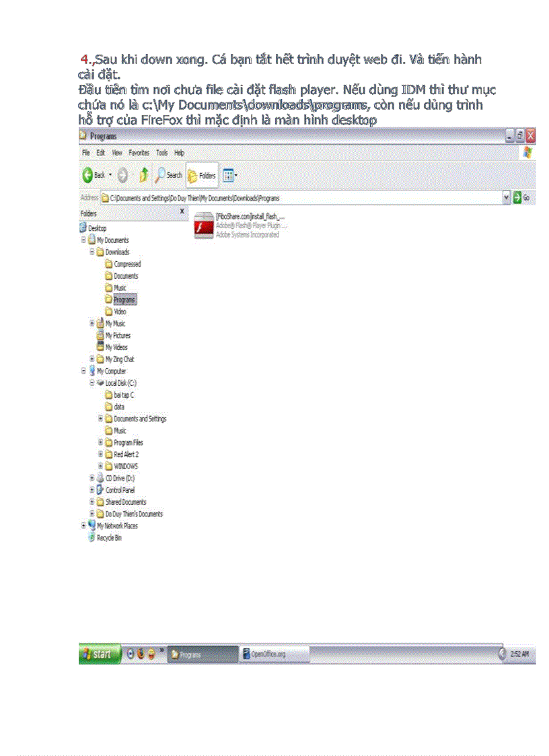
Task: Click the Forward navigation icon
Action: click(123, 175)
